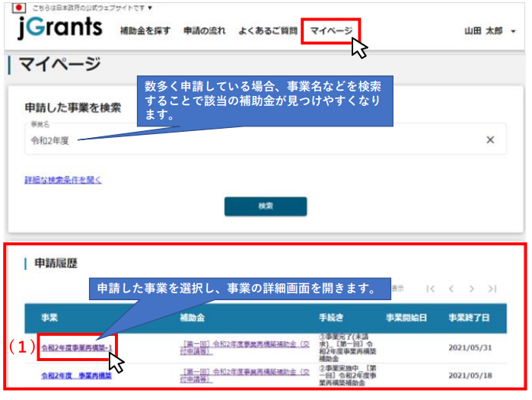The image size is (532, 400).
Task: Open the 山田 太郎 user menu
Action: point(489,31)
